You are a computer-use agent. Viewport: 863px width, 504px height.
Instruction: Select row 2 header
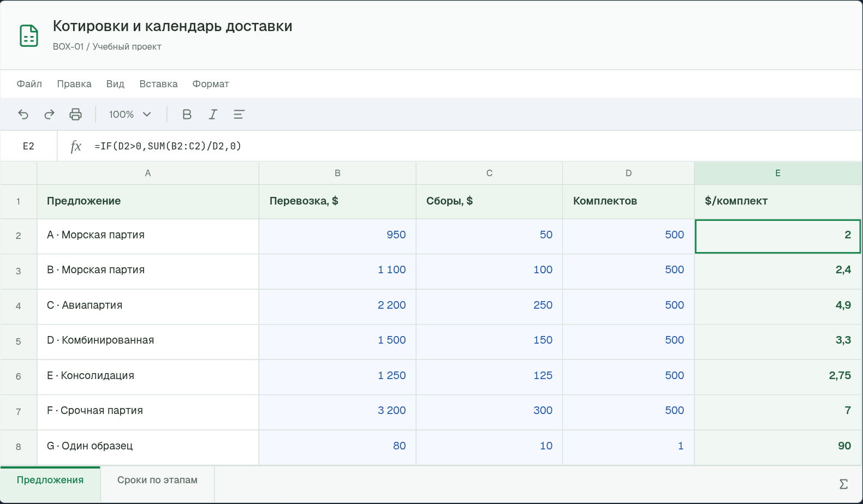[x=19, y=236]
